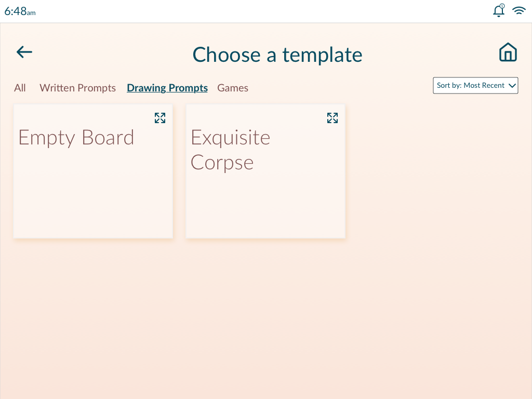Click the notification count badge on bell
Image resolution: width=532 pixels, height=399 pixels.
tap(502, 6)
